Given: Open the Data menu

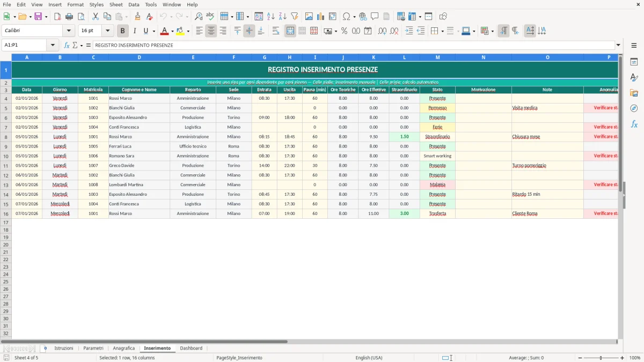Looking at the screenshot, I should (x=134, y=4).
